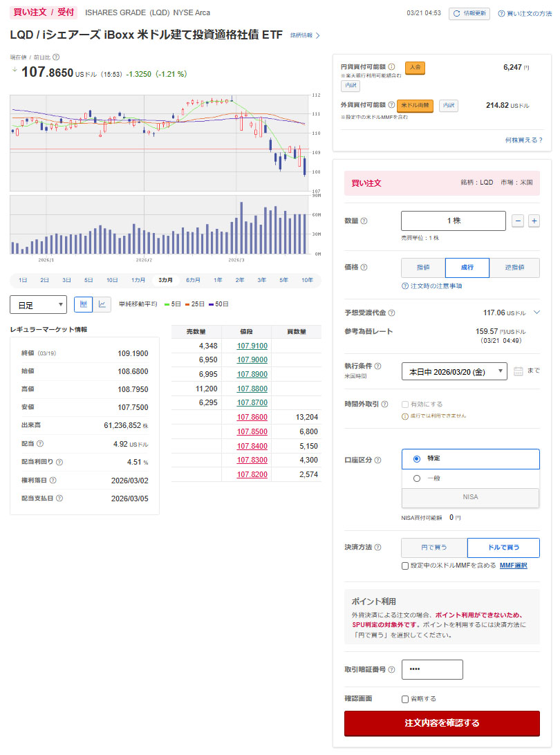
Task: Click the 米ドル両替 button
Action: point(415,105)
